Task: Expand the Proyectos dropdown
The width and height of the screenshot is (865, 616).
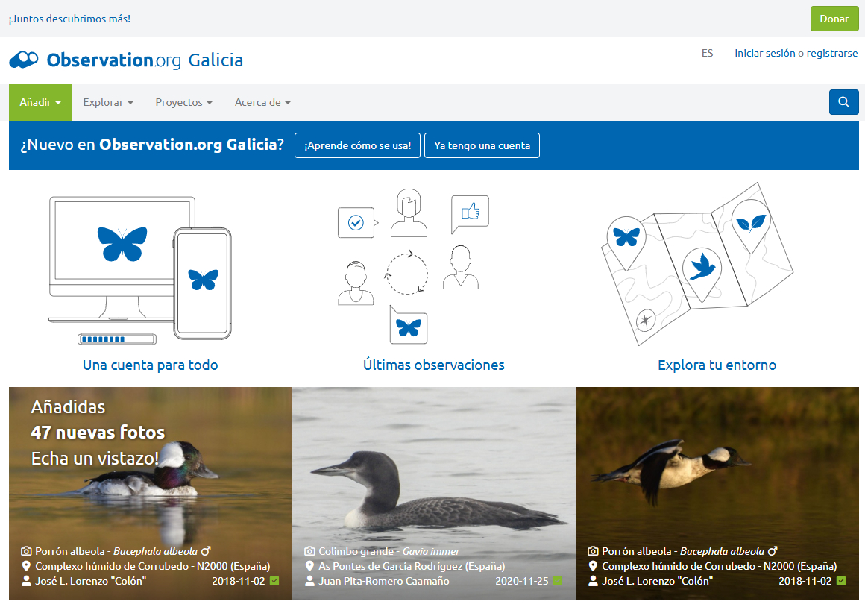Action: (x=183, y=102)
